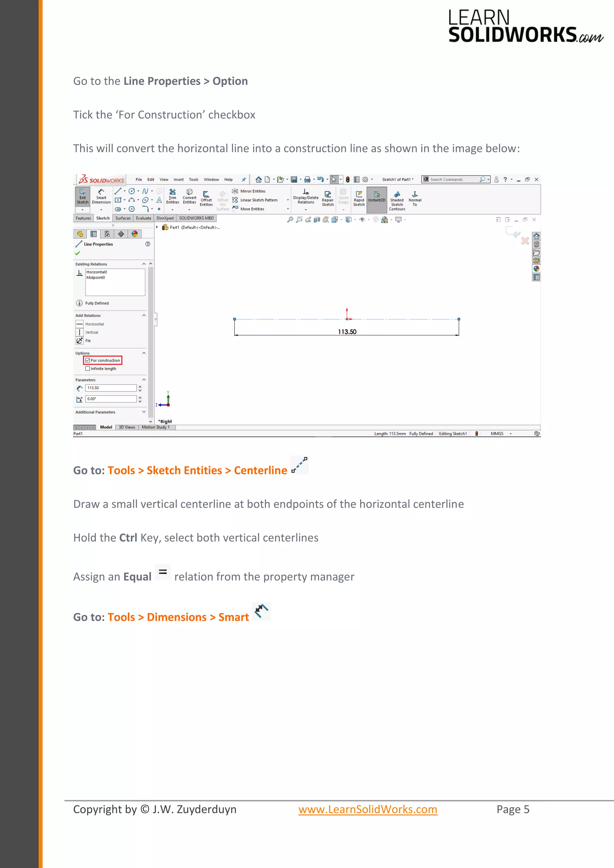Screen dimensions: 614x868
Task: Switch to the Features tab
Action: pyautogui.click(x=83, y=218)
